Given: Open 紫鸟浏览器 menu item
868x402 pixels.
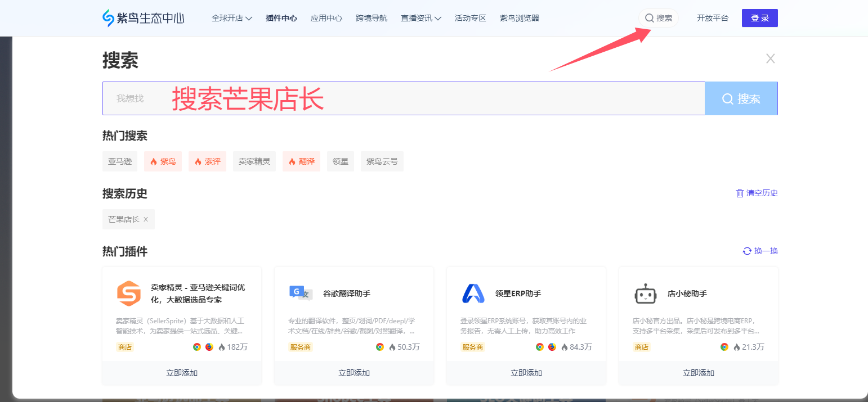Looking at the screenshot, I should (x=520, y=18).
